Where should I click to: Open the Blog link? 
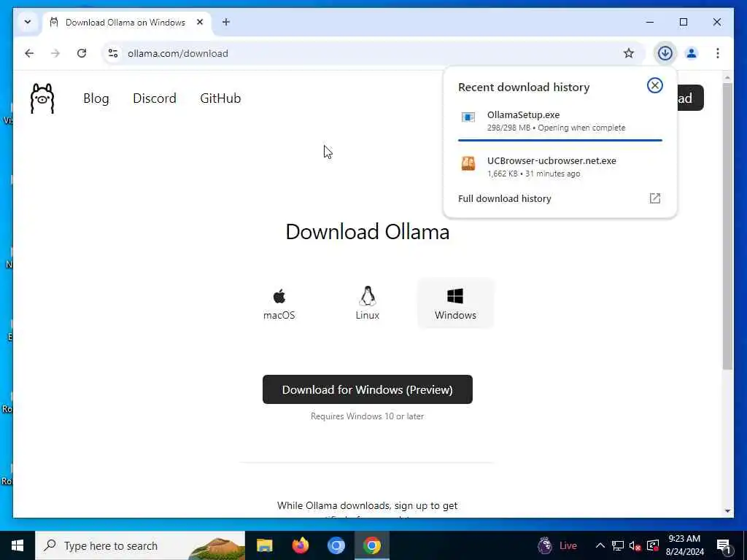(x=96, y=98)
